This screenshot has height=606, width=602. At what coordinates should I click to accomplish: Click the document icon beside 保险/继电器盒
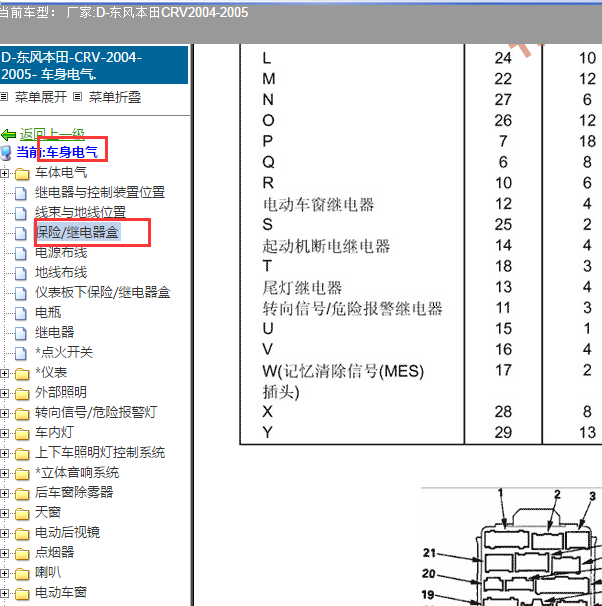(x=21, y=233)
